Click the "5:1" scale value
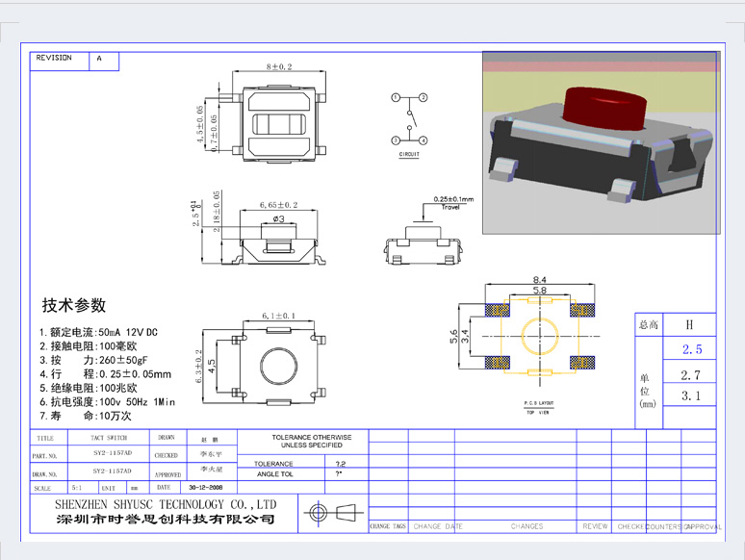Image resolution: width=745 pixels, height=560 pixels. (x=76, y=488)
